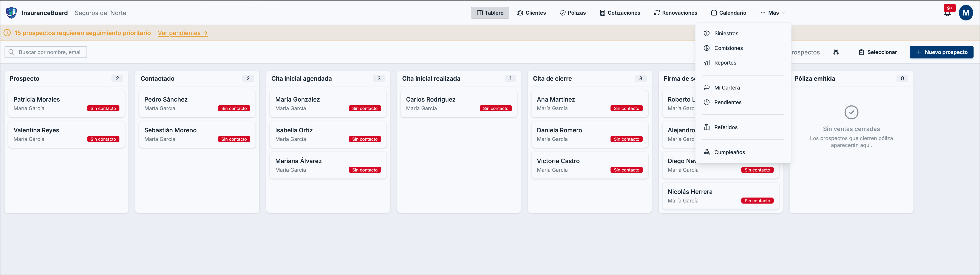Switch to the Clientes tab

click(x=532, y=12)
